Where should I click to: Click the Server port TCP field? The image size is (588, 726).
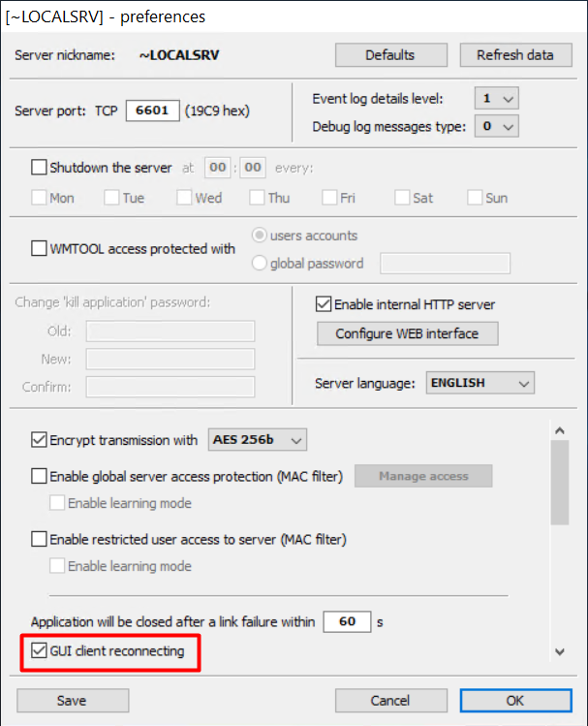coord(152,110)
